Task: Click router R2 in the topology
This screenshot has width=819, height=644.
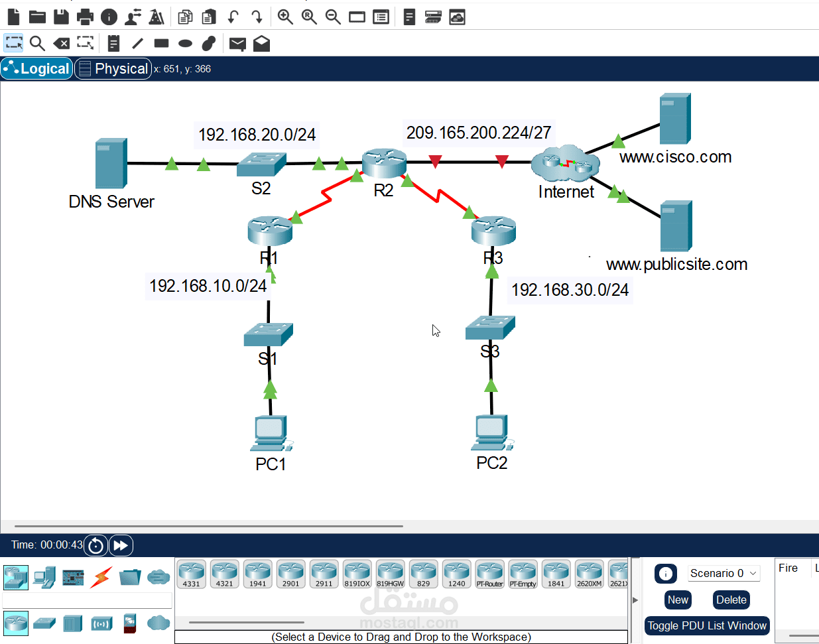Action: [384, 163]
